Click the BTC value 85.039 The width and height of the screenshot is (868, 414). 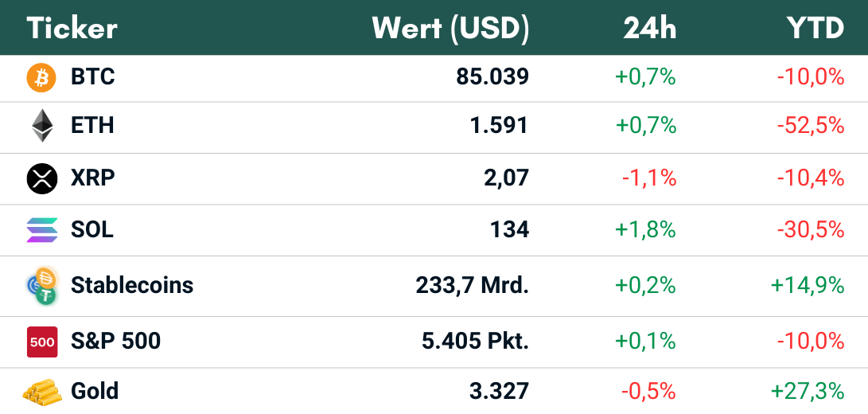[492, 77]
